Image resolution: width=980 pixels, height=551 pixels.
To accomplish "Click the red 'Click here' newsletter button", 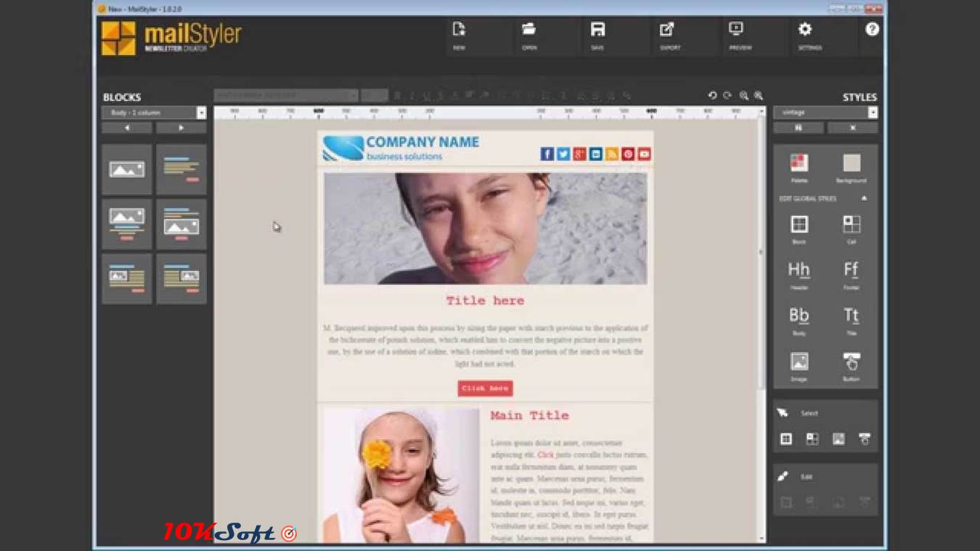I will (x=485, y=388).
